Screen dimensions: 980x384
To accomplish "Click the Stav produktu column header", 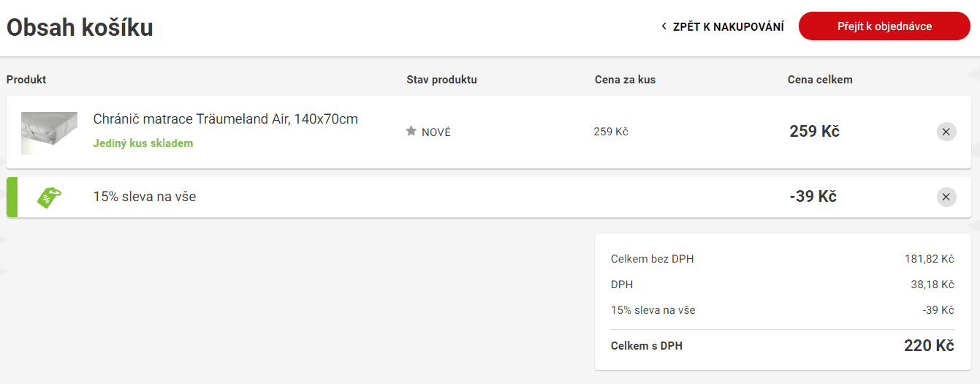I will [x=441, y=80].
